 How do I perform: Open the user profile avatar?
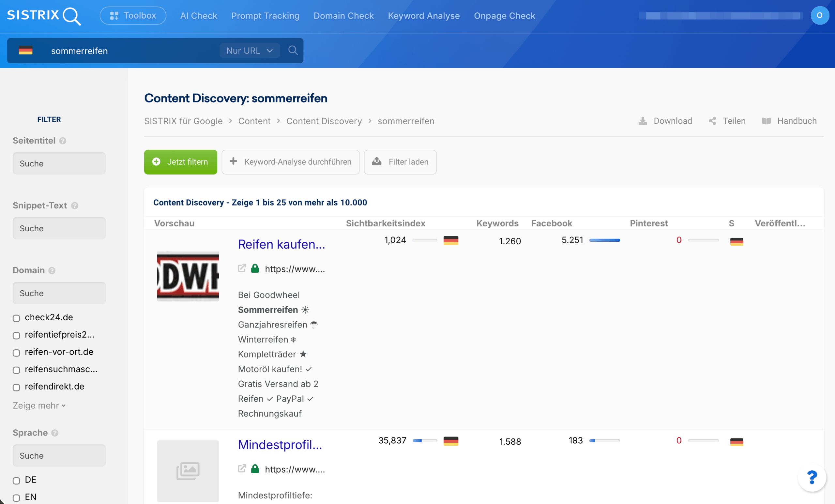[x=819, y=16]
